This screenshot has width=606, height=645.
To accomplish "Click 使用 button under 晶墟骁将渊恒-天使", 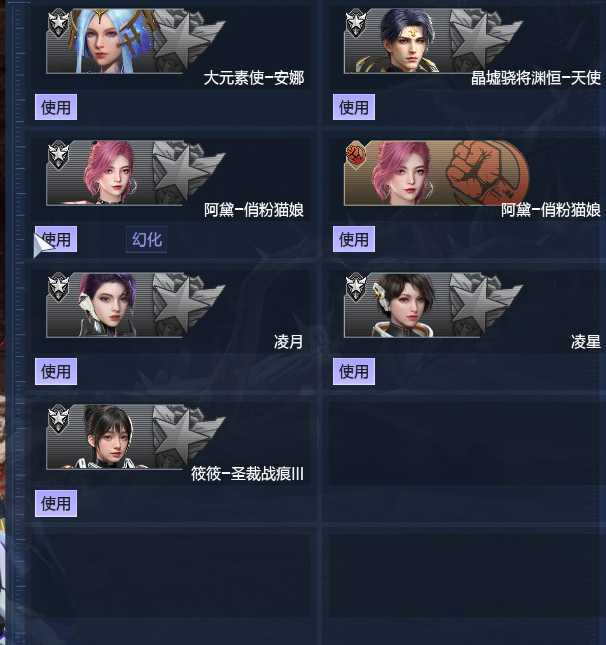I will point(354,107).
